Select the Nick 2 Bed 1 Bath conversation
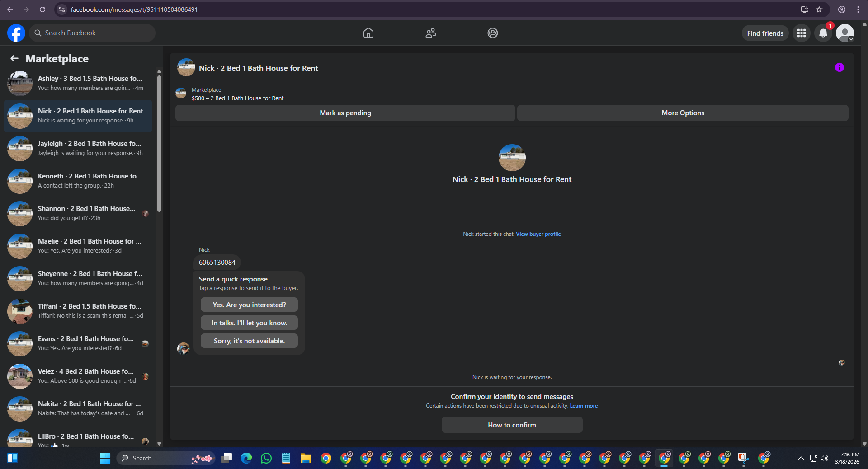Screen dimensions: 868x469 point(78,116)
